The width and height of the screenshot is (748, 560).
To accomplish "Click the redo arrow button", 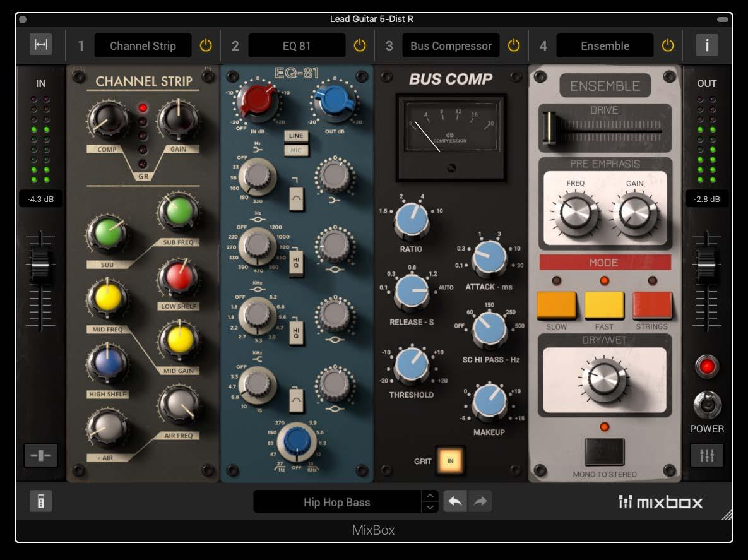I will tap(480, 501).
